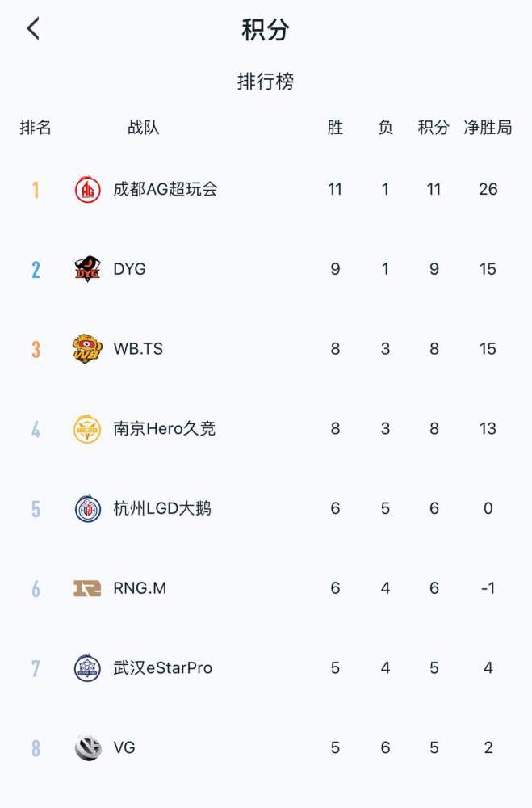Click the 成都AG超玩会 team logo
The height and width of the screenshot is (808, 532).
coord(88,188)
